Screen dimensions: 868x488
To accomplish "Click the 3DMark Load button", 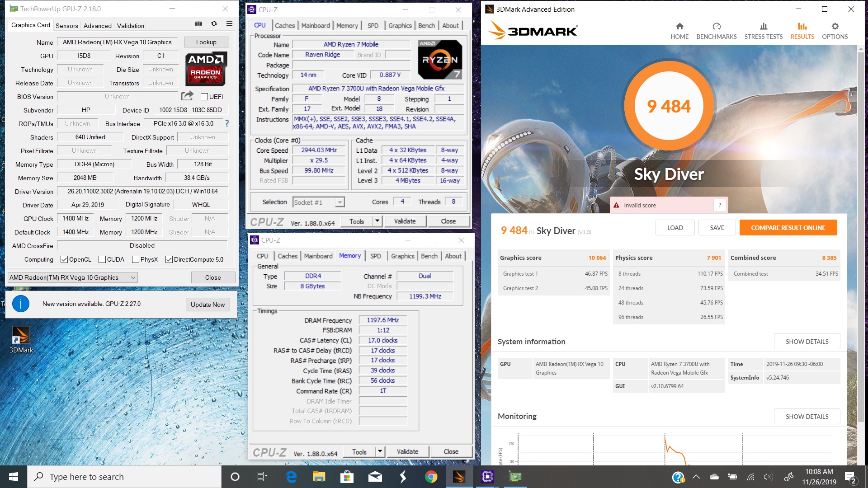I will click(675, 228).
